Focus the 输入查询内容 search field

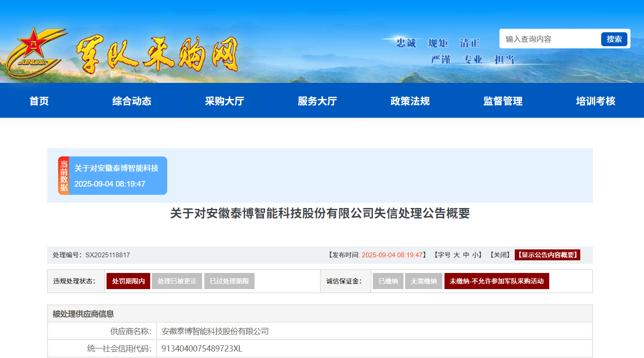[x=551, y=39]
